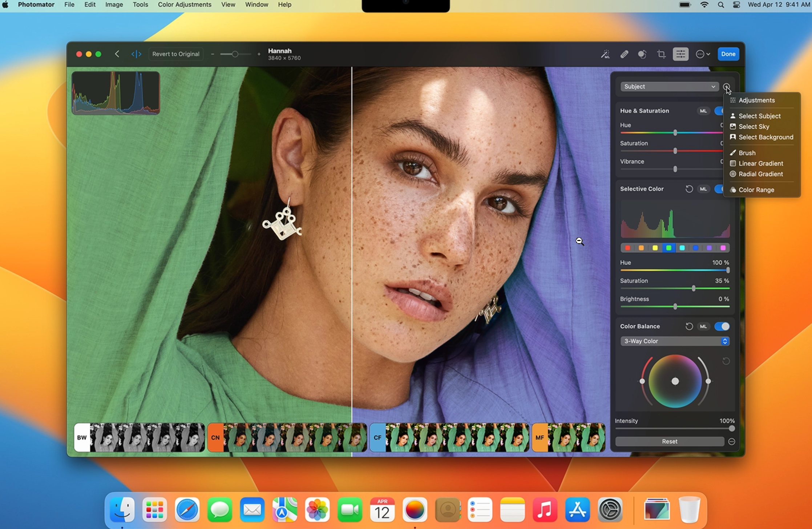Open the Crop tool
The image size is (812, 529).
pos(661,54)
